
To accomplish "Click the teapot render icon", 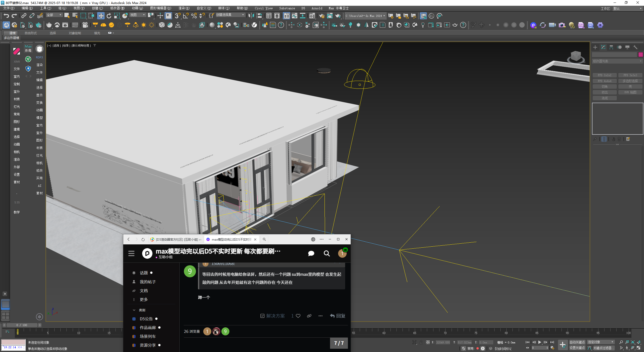I will 338,16.
